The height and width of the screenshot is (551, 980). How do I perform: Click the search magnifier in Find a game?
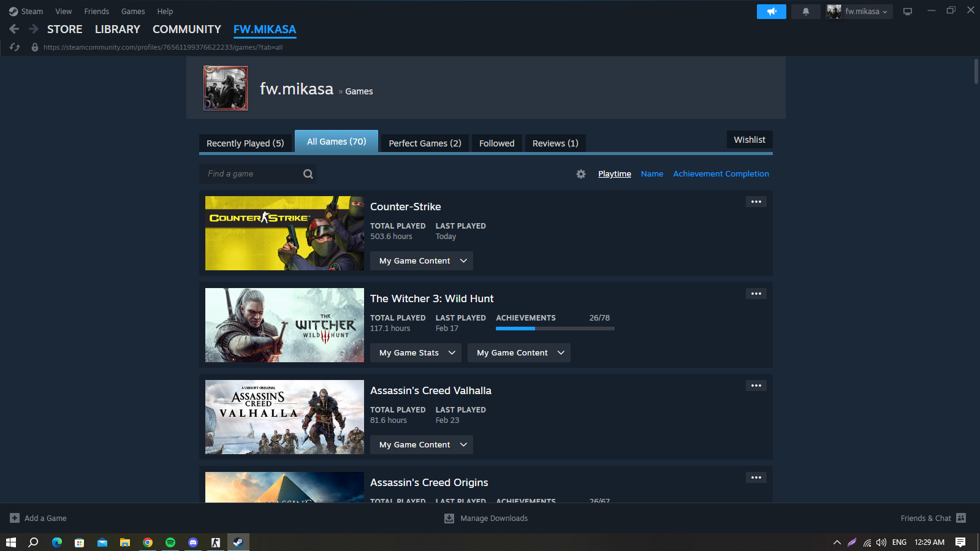[x=308, y=174]
